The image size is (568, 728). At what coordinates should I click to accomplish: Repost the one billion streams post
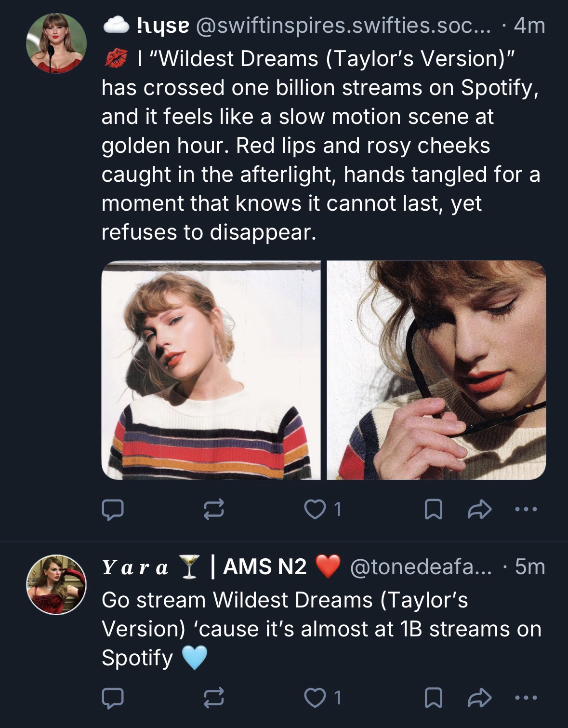[x=214, y=510]
